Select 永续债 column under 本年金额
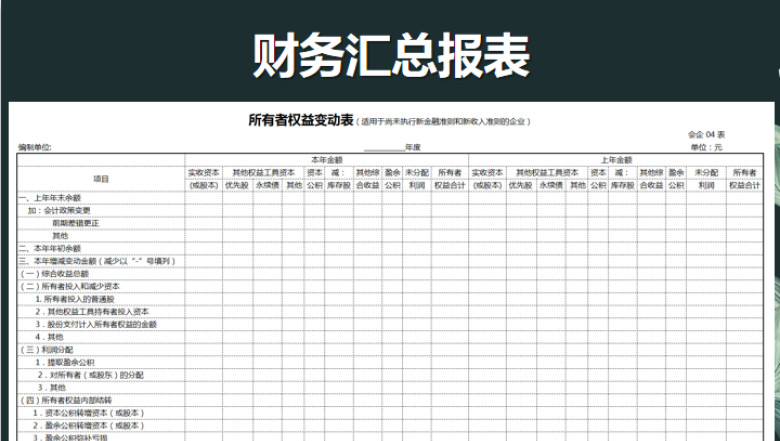Screen dimensions: 780x441 click(x=268, y=185)
